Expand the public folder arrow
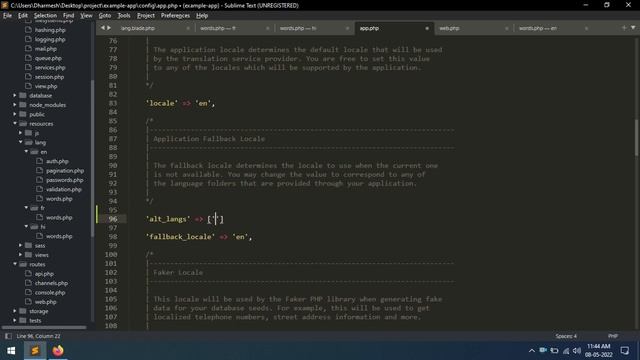Screen dimensions: 640x360 (15, 114)
